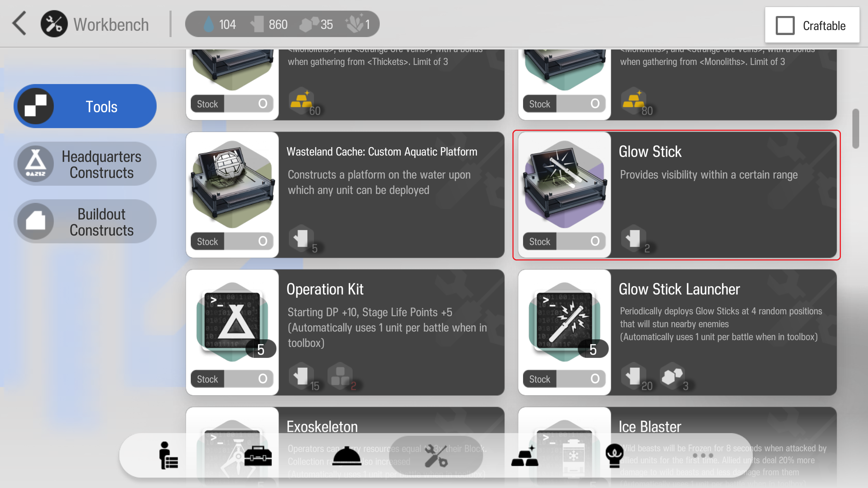Click the Glow Stick Launcher thumbnail

coord(565,322)
